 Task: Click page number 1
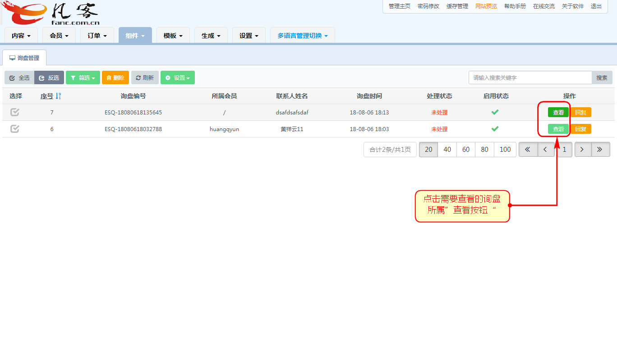(564, 150)
